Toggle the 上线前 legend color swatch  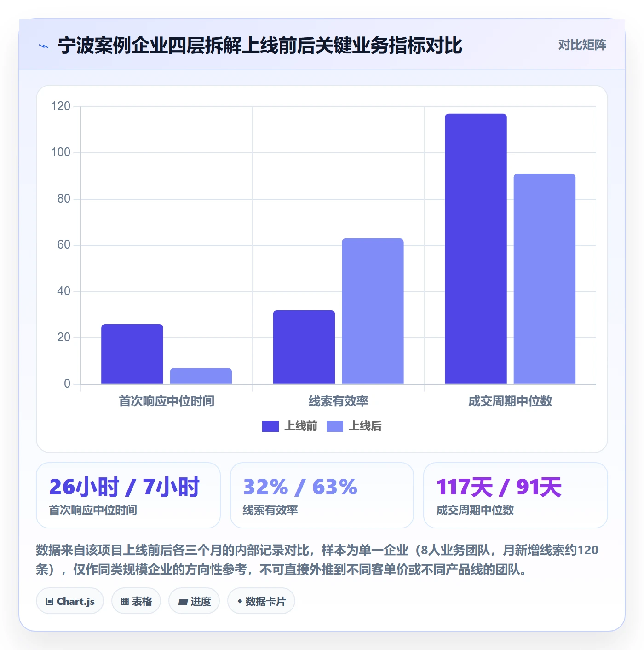click(270, 426)
